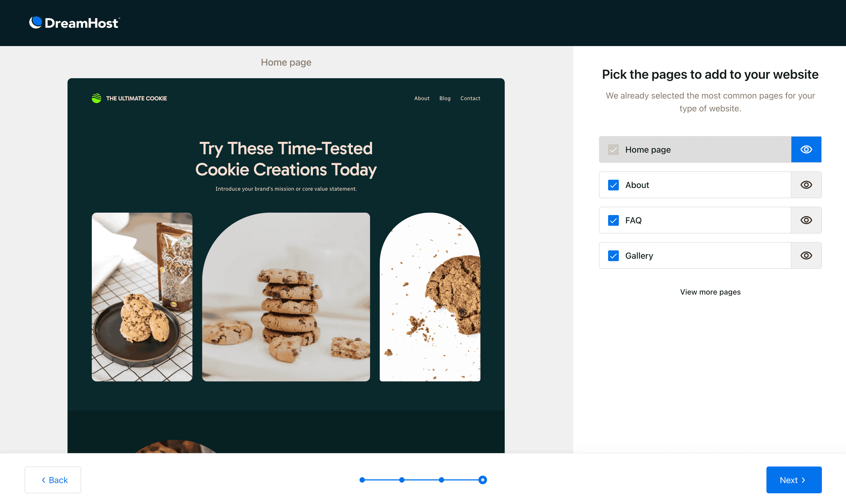Click the chevron icon inside the Next button
The width and height of the screenshot is (846, 504).
coord(803,480)
